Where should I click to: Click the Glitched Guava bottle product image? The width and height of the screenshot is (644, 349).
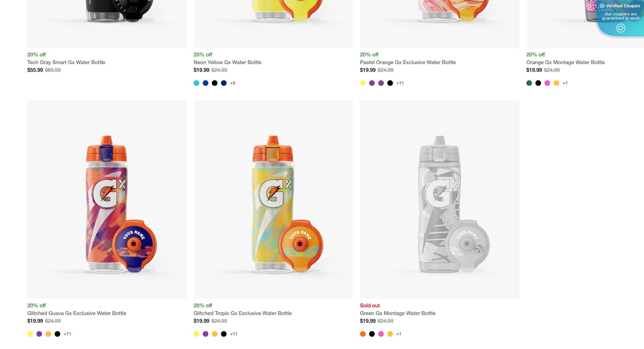point(107,199)
